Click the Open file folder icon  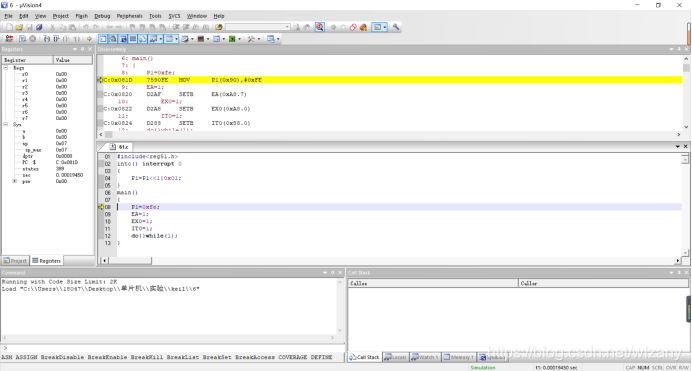click(x=19, y=27)
